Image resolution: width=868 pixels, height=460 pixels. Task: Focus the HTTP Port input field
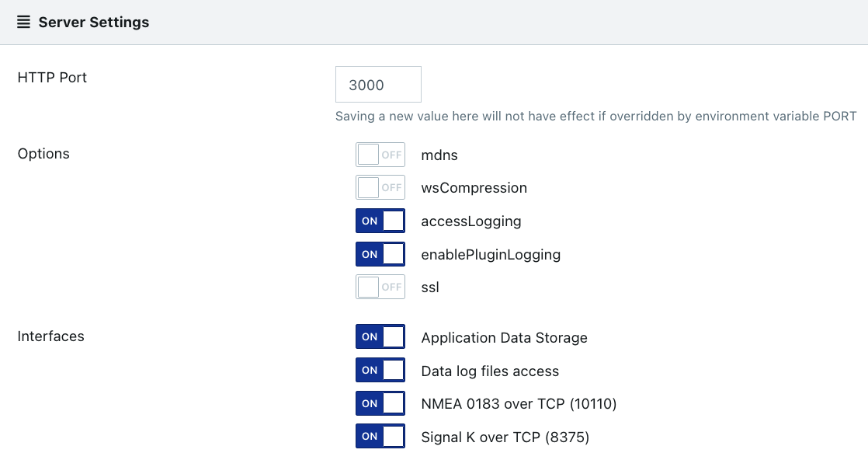click(x=378, y=84)
